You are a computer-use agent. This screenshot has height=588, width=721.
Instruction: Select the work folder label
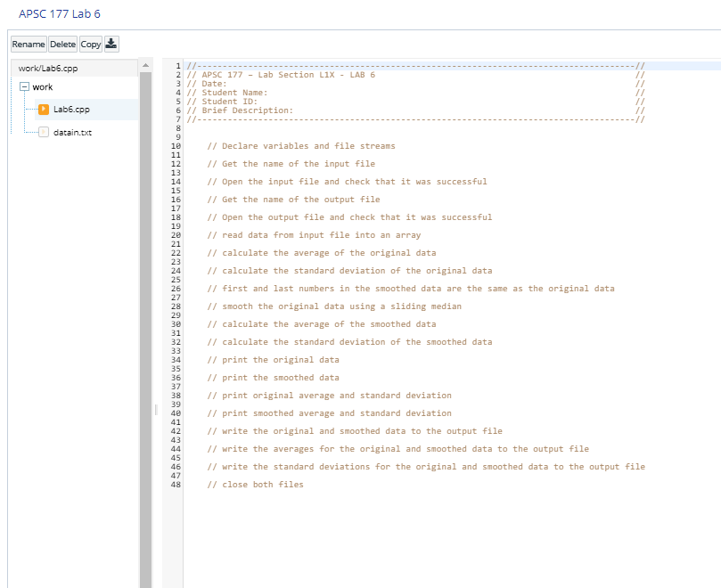coord(42,87)
